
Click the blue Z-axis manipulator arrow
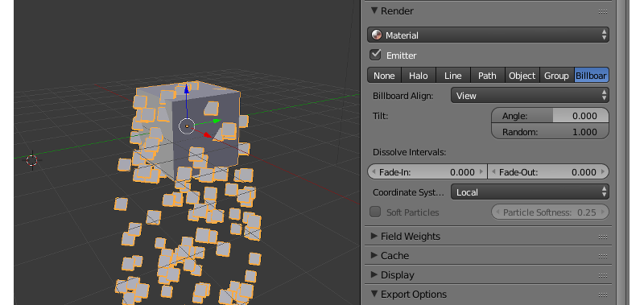point(187,89)
